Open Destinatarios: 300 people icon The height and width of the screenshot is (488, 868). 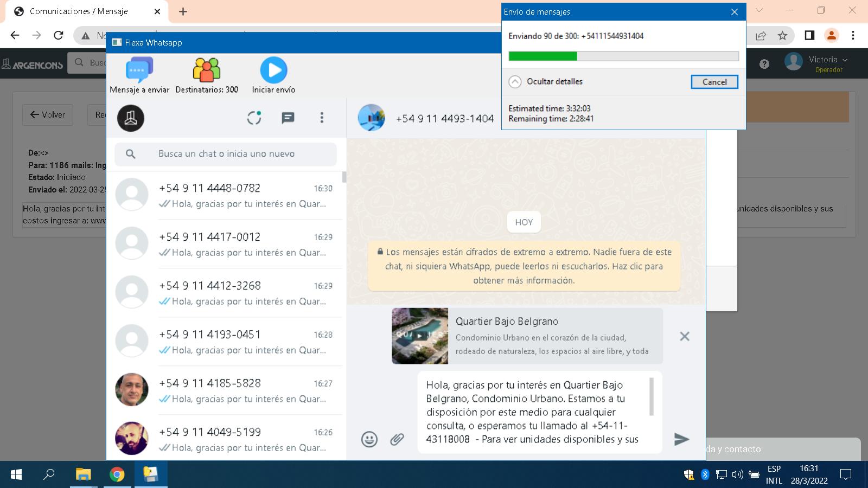coord(207,70)
